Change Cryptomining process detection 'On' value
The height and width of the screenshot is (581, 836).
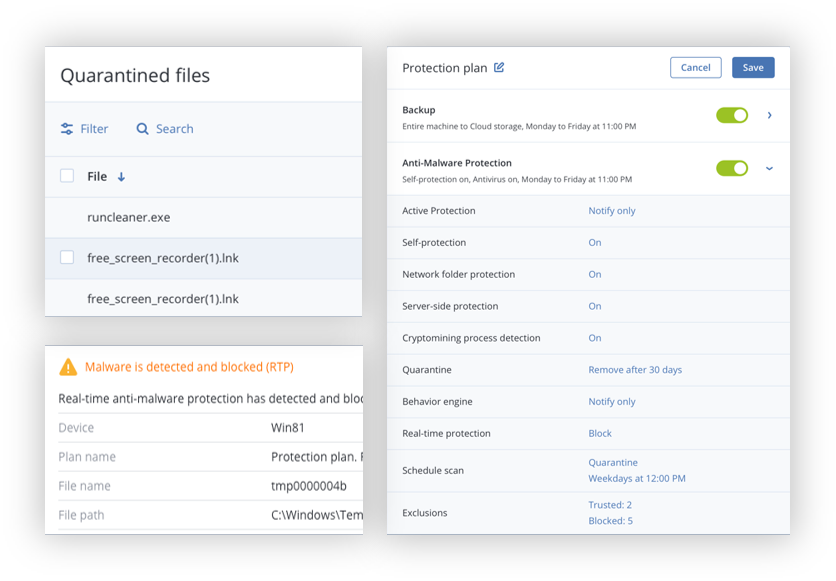point(594,338)
